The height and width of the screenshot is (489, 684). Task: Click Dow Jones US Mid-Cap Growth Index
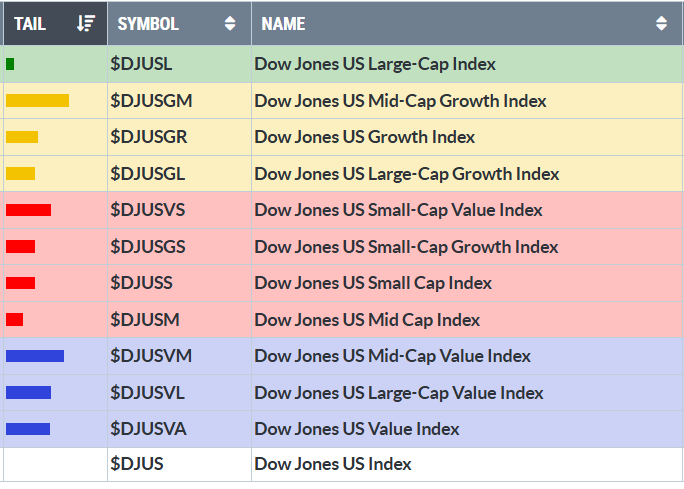[x=400, y=100]
